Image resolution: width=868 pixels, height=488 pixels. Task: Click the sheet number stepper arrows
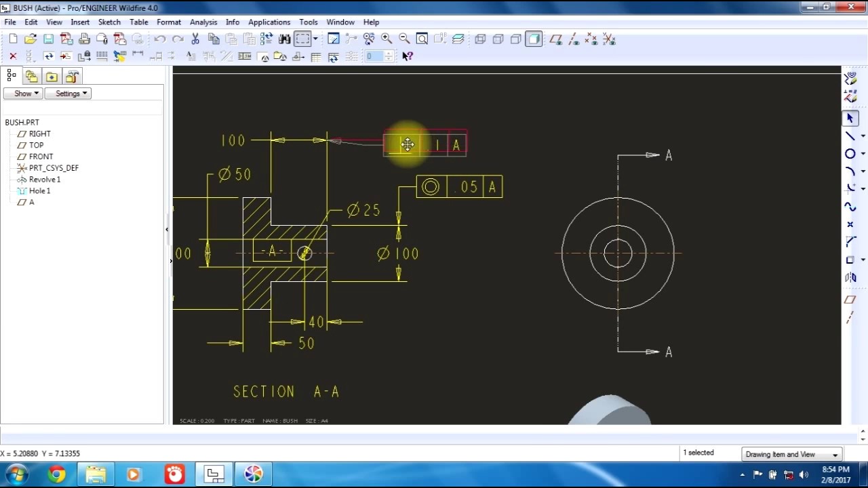pyautogui.click(x=389, y=56)
